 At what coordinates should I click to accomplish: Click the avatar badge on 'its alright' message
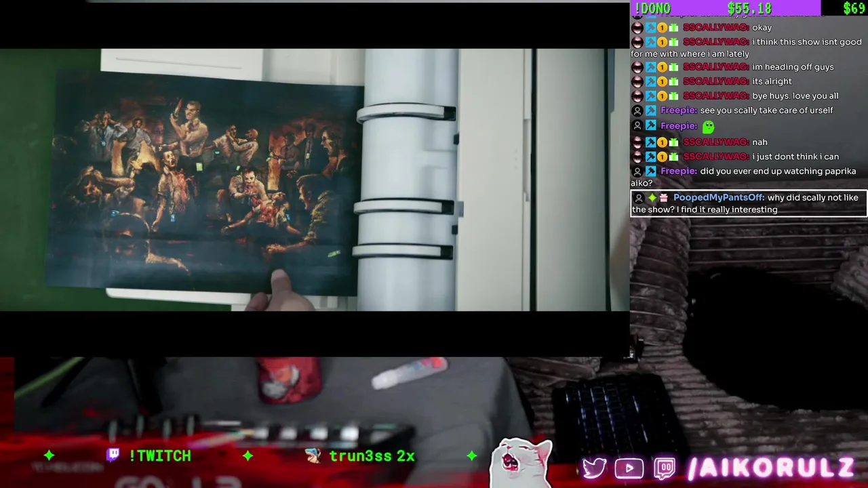click(x=637, y=81)
